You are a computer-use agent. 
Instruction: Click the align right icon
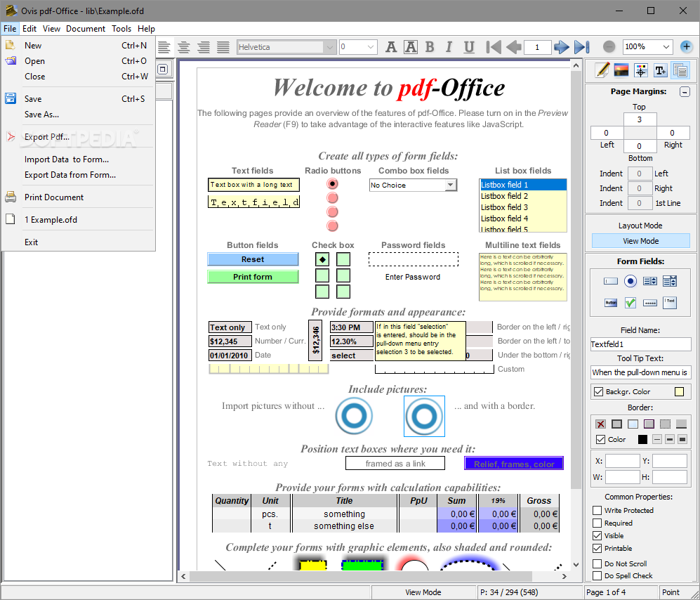pos(204,47)
